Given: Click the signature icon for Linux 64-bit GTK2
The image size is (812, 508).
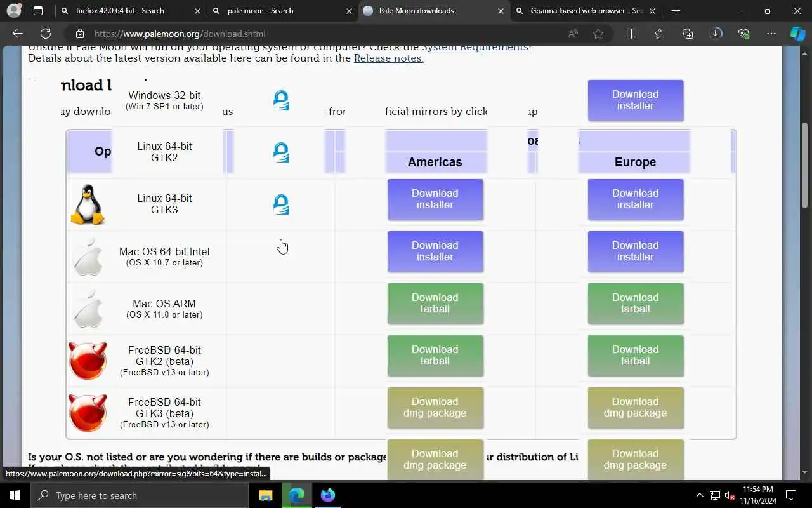Looking at the screenshot, I should click(x=281, y=152).
